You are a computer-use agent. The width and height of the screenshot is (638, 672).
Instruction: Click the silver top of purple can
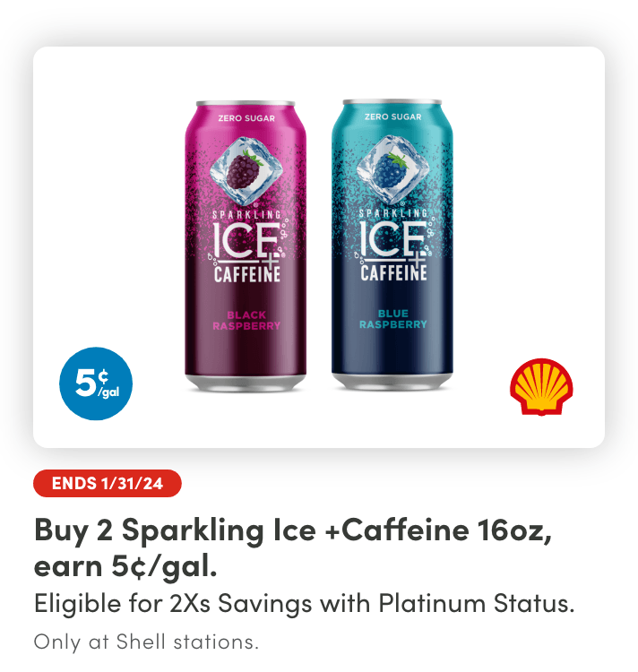(245, 103)
